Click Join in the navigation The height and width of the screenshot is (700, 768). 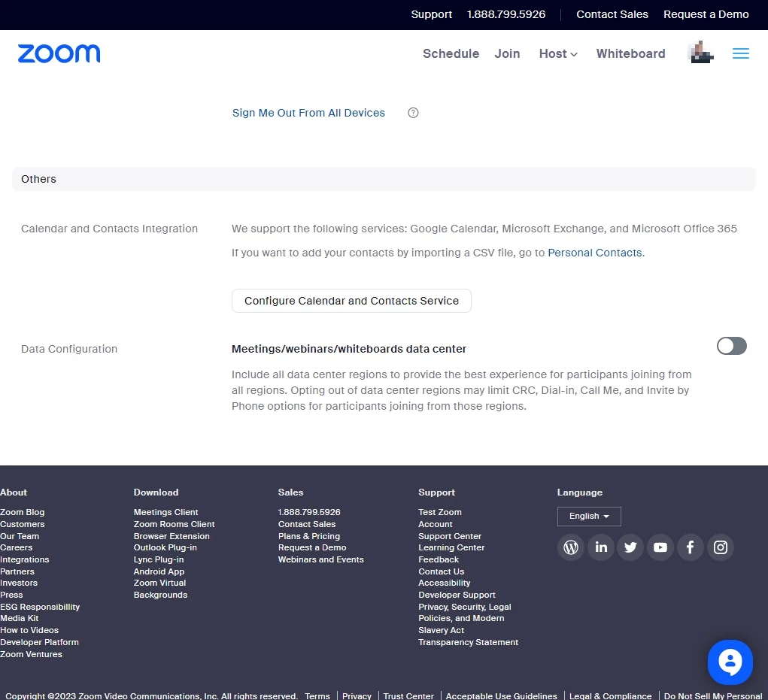click(507, 54)
